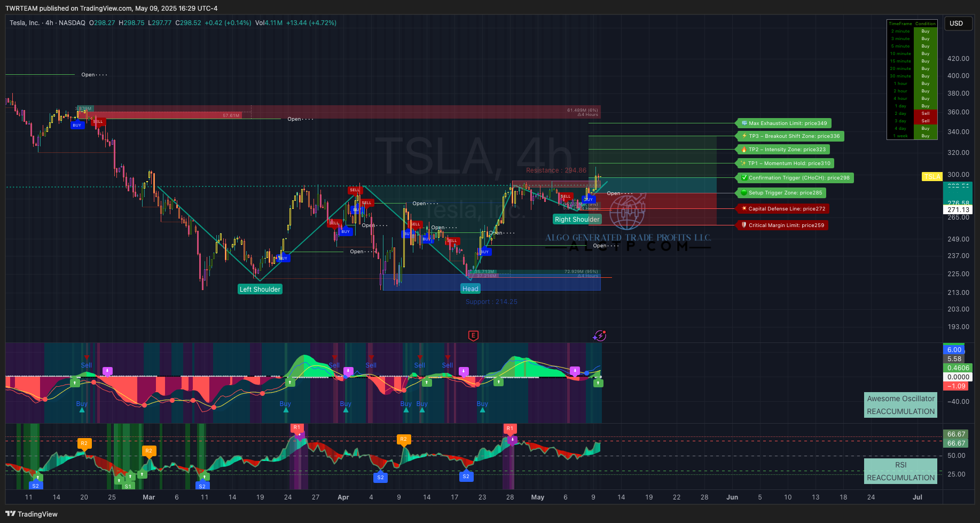Click the 'Buy' signal text near April 23
980x523 pixels.
pos(482,404)
